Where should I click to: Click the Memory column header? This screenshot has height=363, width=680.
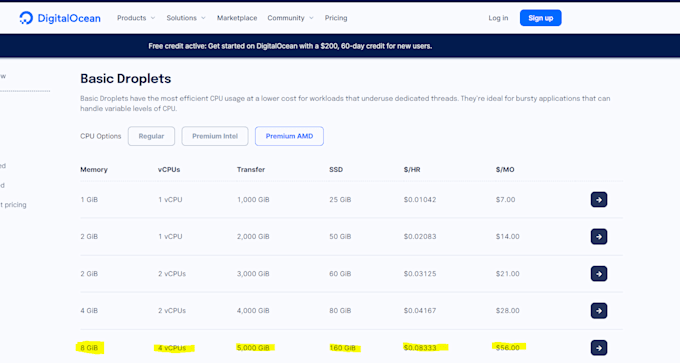(x=94, y=170)
